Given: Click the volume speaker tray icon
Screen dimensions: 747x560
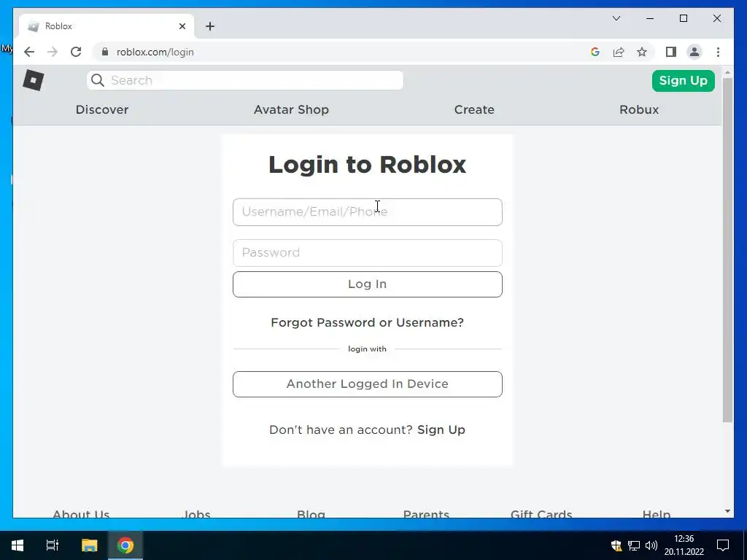Looking at the screenshot, I should click(651, 545).
